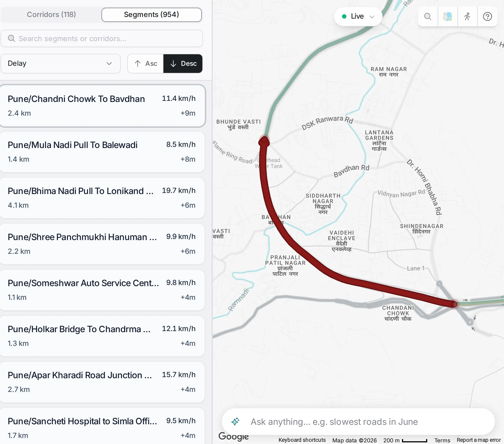
Task: Click Report a map error link
Action: point(478,440)
